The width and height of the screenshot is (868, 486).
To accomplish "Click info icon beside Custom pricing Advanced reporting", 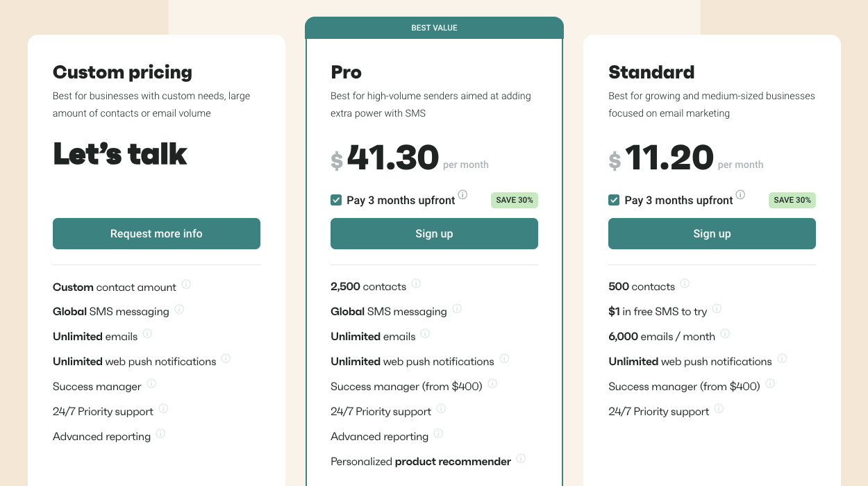I will point(160,433).
